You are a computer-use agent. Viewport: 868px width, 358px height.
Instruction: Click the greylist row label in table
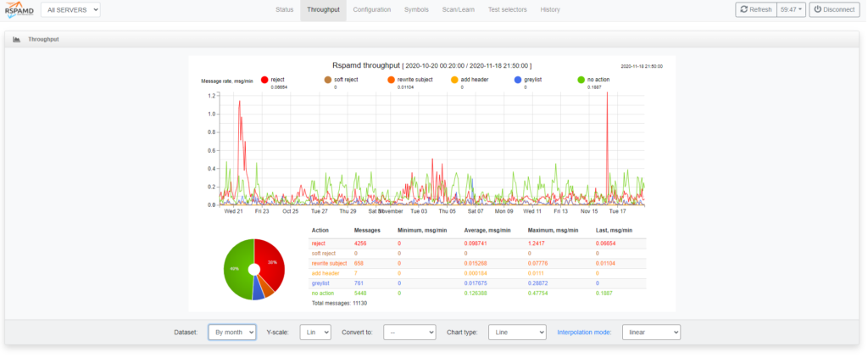320,283
